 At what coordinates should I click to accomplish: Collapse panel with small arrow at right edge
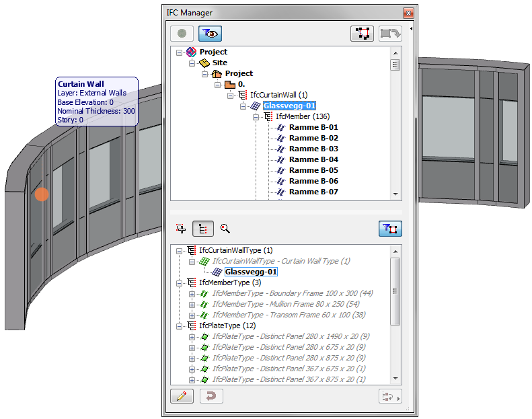(411, 29)
